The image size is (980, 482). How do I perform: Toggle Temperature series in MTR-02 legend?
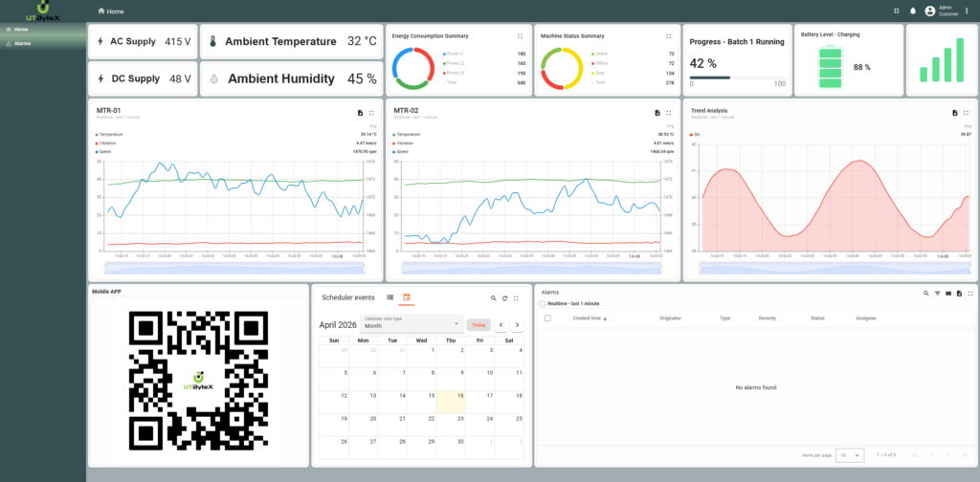tap(406, 134)
